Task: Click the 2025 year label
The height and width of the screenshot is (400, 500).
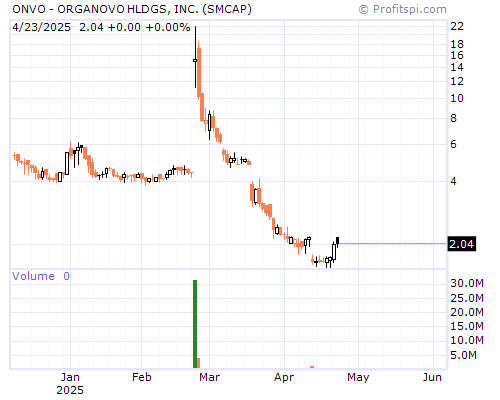Action: (x=70, y=390)
